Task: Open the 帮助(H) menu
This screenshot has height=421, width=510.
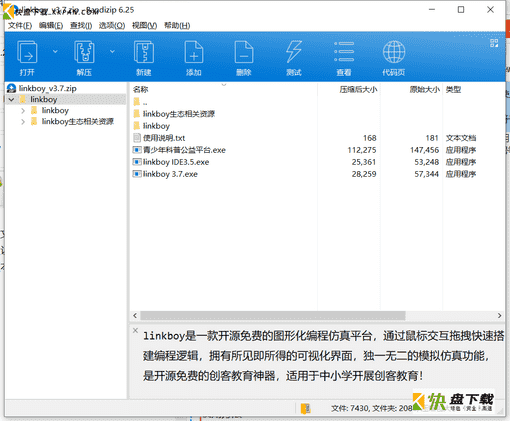Action: pyautogui.click(x=177, y=25)
